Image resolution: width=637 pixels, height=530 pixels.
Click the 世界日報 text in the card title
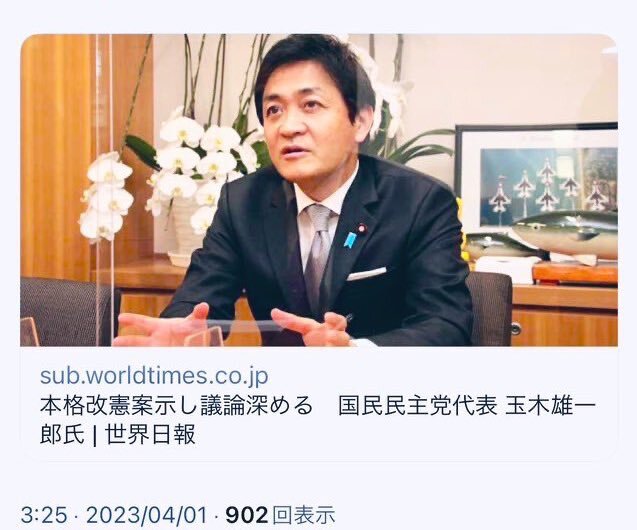(x=151, y=435)
